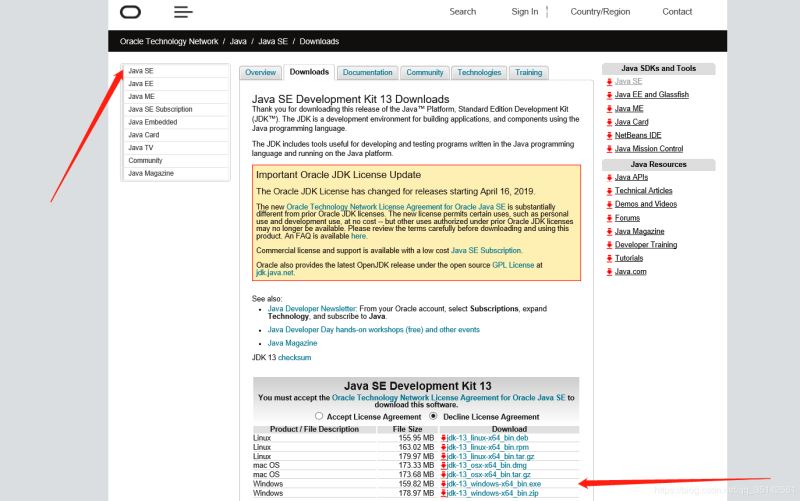Click download arrow icon beside Java EE and Glassfish
Screen dimensions: 800x501
click(x=609, y=95)
